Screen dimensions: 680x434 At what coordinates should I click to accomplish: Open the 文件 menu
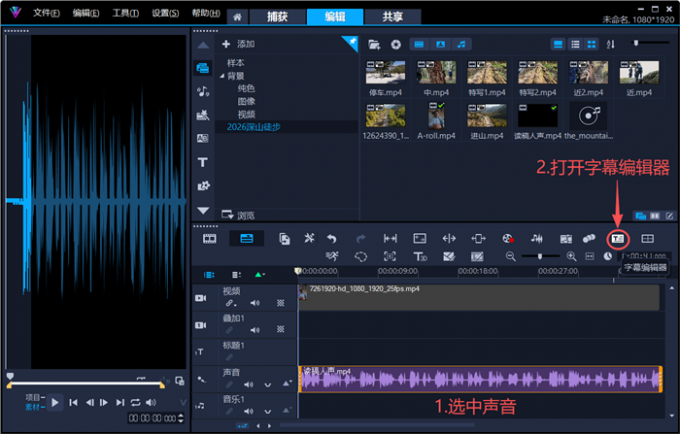(x=46, y=13)
